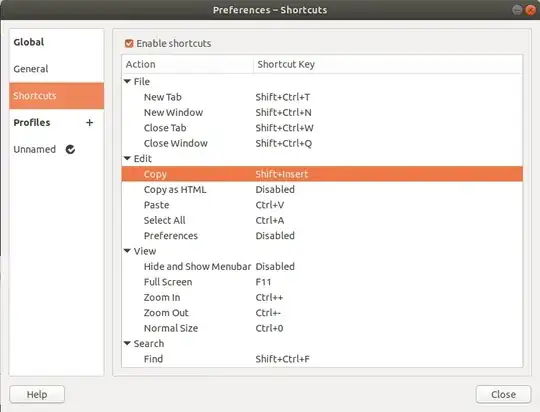Click the Shortcut Key column header
This screenshot has height=412, width=540.
pyautogui.click(x=388, y=64)
